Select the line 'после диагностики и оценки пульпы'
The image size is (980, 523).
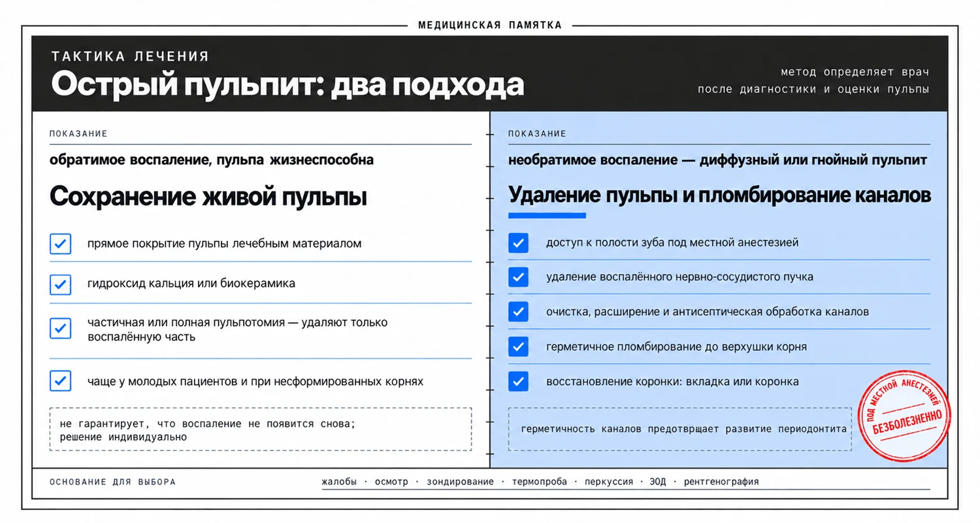813,89
